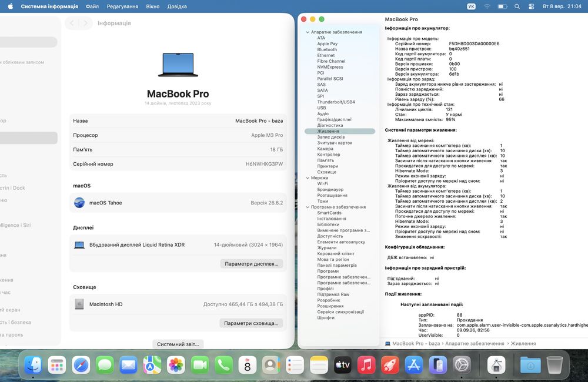
Task: Open Notes from the Dock
Action: pos(319,365)
